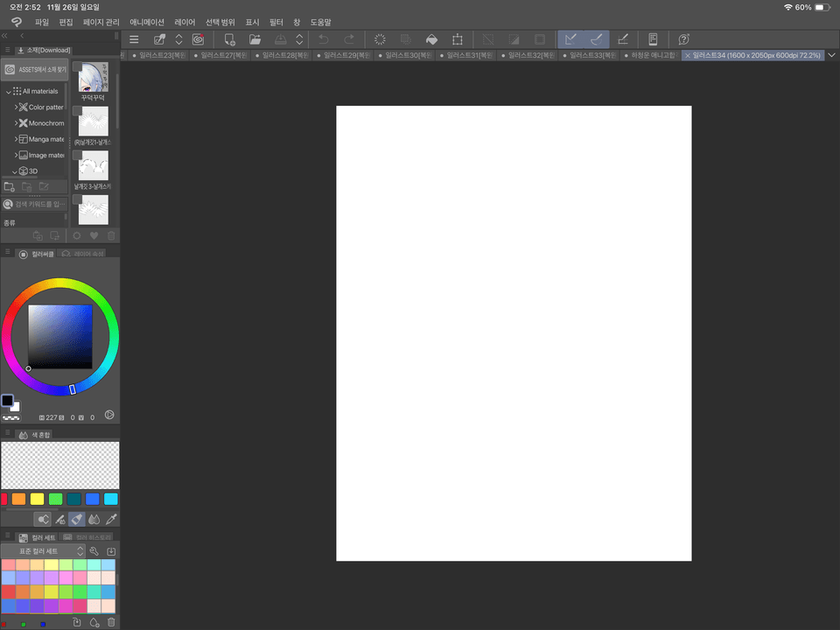Select the blend droplets tool in color mixing
Screen dimensions: 840x630
point(94,519)
